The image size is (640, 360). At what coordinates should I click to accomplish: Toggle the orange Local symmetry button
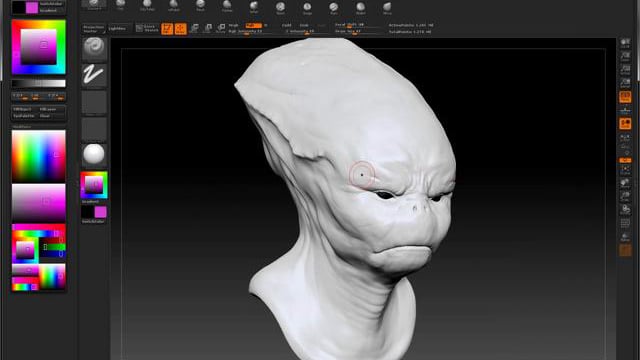(625, 123)
